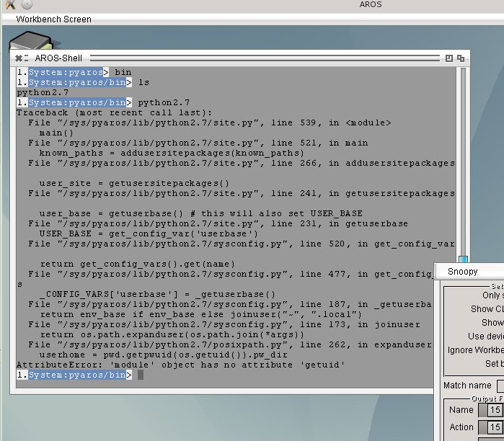Click the AROS-Shell vertical scrollbar

point(463,159)
